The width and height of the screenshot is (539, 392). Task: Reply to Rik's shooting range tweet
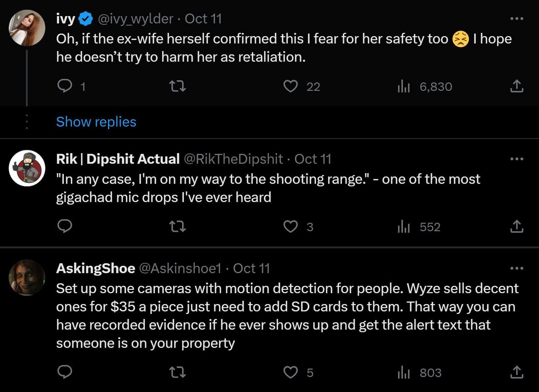65,226
